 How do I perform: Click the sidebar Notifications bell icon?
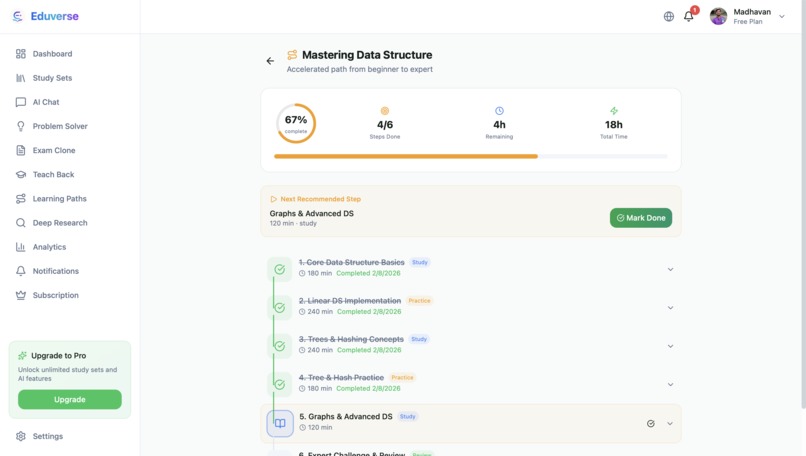point(21,271)
